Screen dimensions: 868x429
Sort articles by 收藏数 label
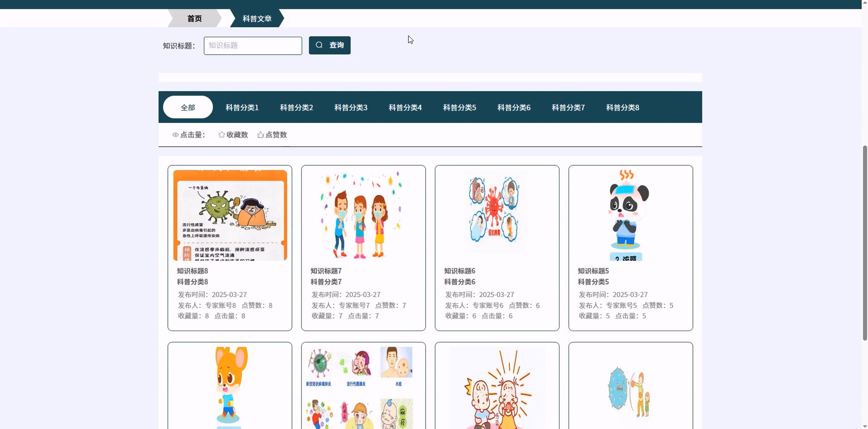pos(237,135)
